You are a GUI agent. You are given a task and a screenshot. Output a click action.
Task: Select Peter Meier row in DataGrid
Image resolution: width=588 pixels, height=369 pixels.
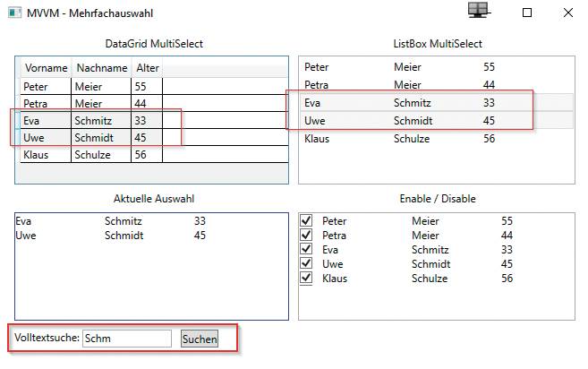click(x=154, y=86)
